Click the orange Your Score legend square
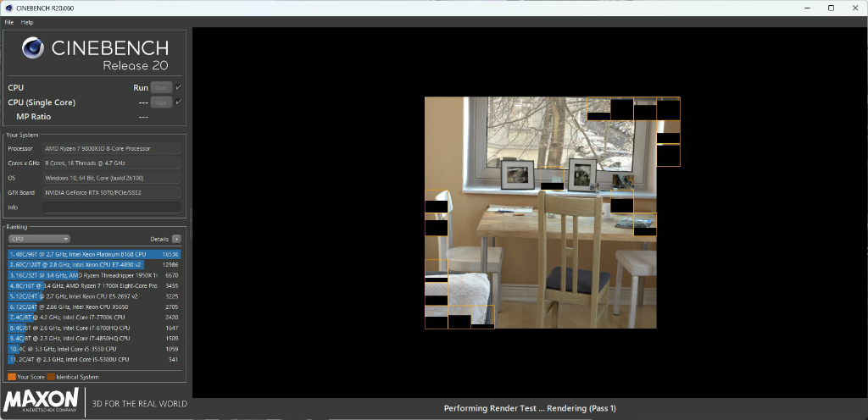The width and height of the screenshot is (868, 420). pyautogui.click(x=12, y=377)
